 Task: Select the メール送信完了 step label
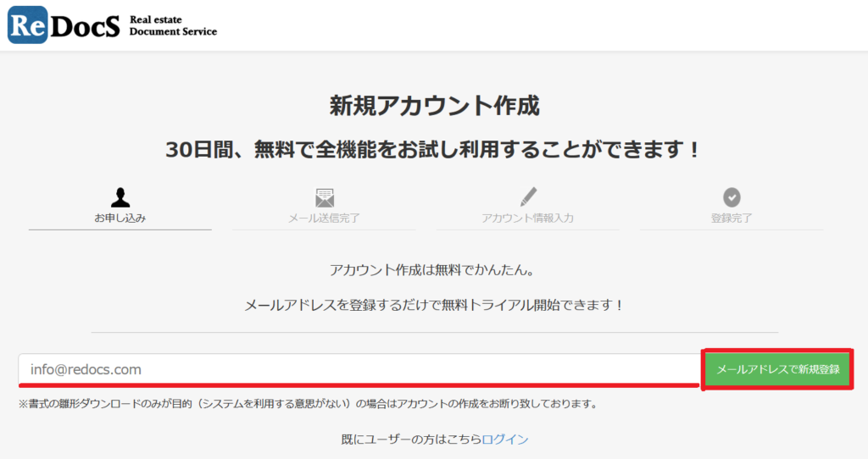pyautogui.click(x=325, y=218)
